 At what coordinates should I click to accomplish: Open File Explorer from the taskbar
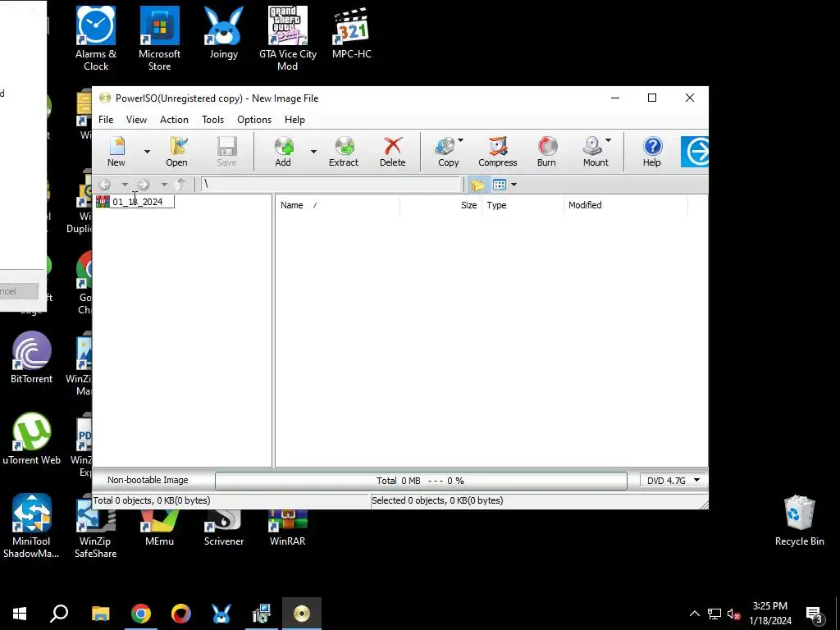pyautogui.click(x=100, y=614)
